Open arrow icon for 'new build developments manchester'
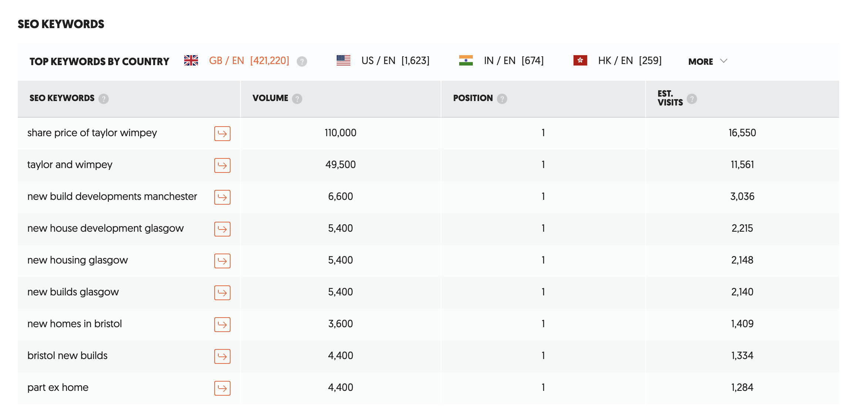Image resolution: width=868 pixels, height=419 pixels. (222, 197)
